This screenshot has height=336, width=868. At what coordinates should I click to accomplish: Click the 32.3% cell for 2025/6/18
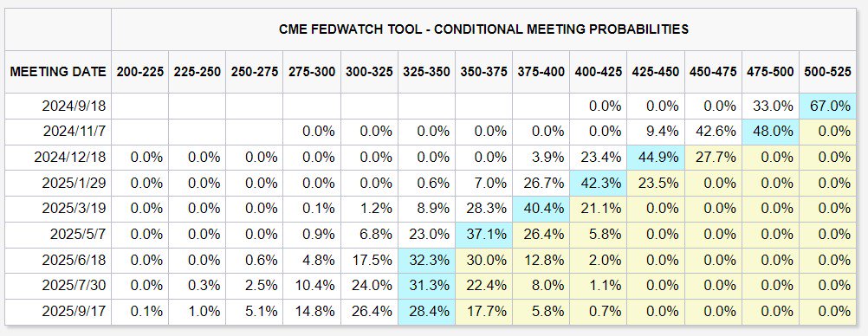click(426, 260)
